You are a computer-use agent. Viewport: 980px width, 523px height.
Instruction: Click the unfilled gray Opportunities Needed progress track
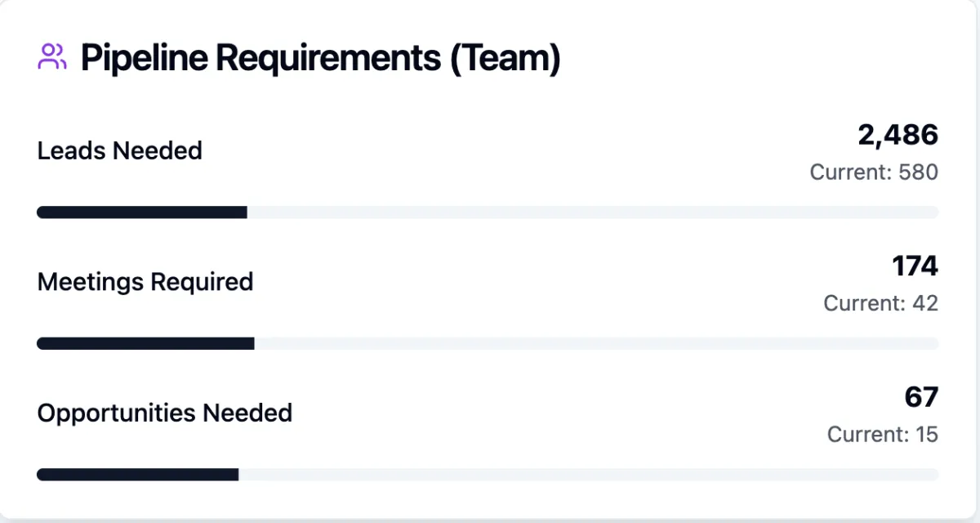tap(588, 474)
